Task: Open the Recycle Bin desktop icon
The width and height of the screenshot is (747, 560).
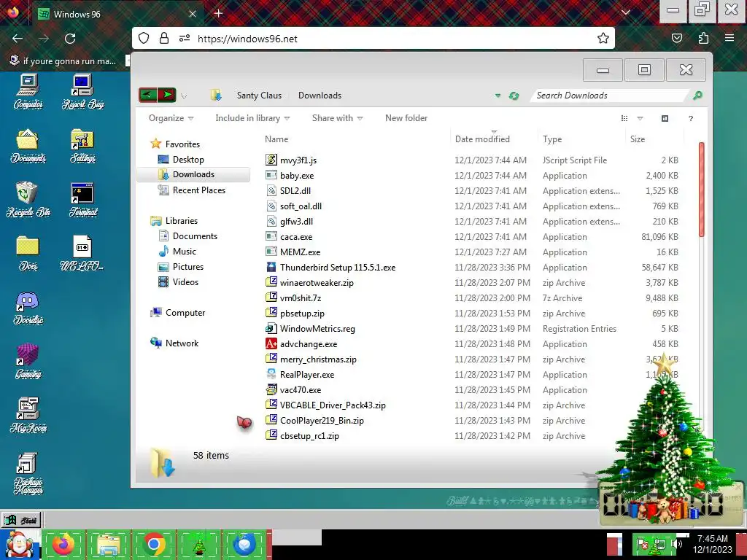Action: (28, 200)
